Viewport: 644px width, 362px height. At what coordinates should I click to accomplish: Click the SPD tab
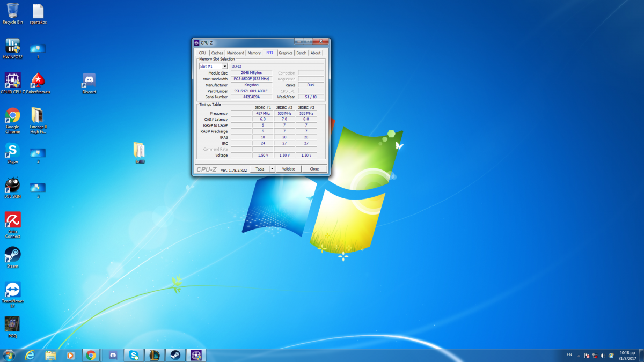pos(269,53)
